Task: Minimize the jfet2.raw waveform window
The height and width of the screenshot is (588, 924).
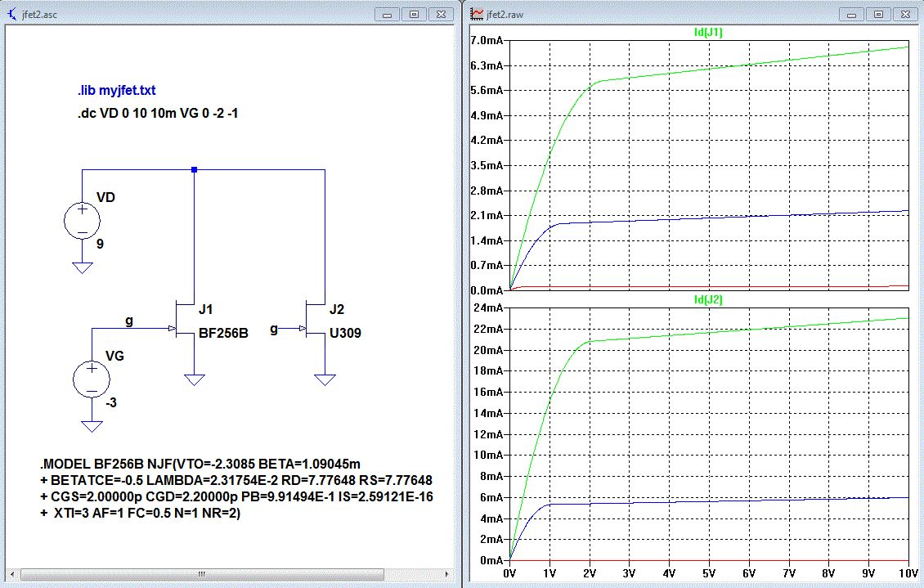Action: 851,14
